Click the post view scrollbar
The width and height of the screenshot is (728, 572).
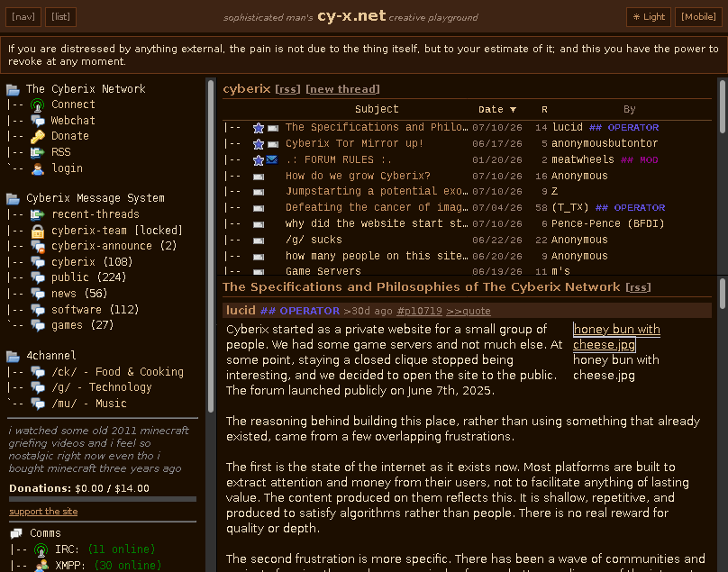tap(722, 294)
